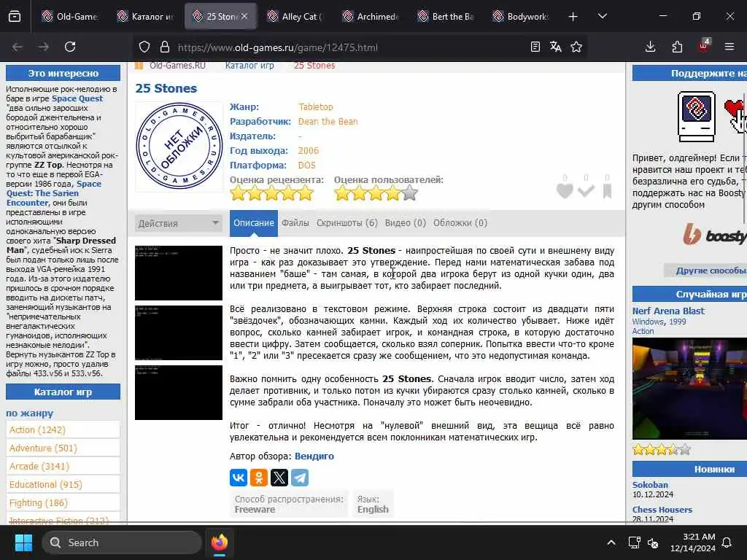Select the Обложки (0) tab
Image resolution: width=747 pixels, height=560 pixels.
tap(460, 223)
